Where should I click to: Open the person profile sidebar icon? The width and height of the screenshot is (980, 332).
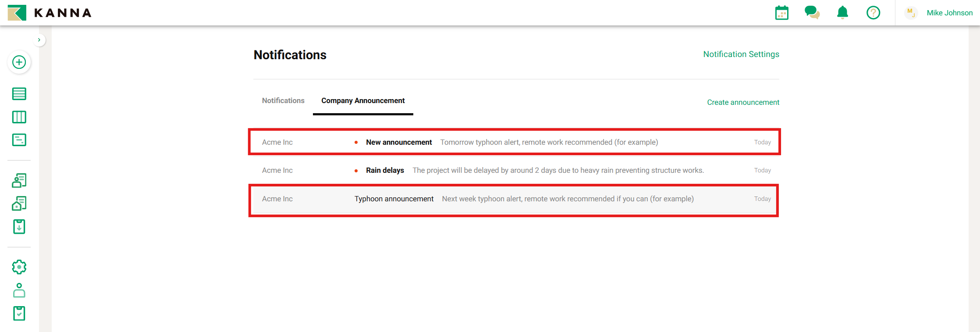[x=19, y=290]
